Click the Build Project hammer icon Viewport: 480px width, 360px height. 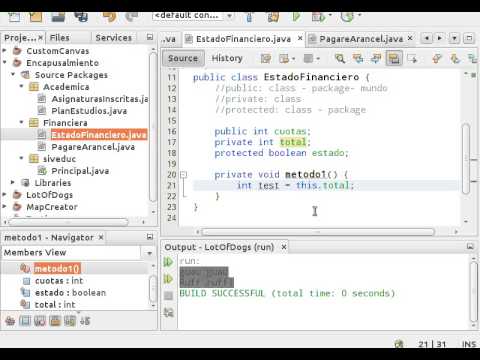[x=249, y=16]
